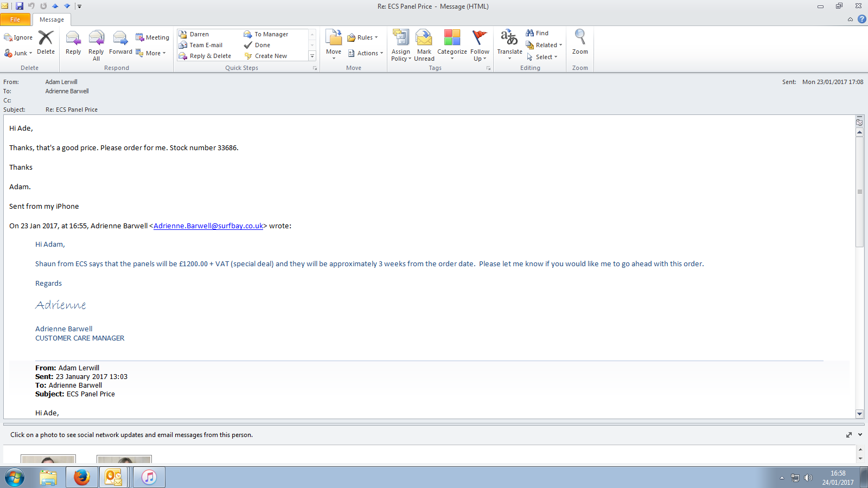Click the message scroll down arrow
Viewport: 868px width, 488px height.
click(859, 414)
